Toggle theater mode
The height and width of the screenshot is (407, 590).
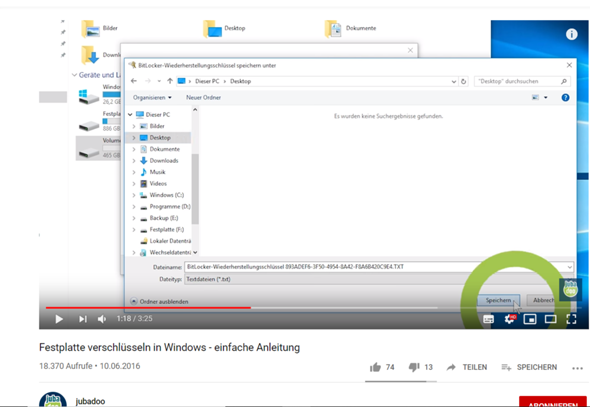550,319
